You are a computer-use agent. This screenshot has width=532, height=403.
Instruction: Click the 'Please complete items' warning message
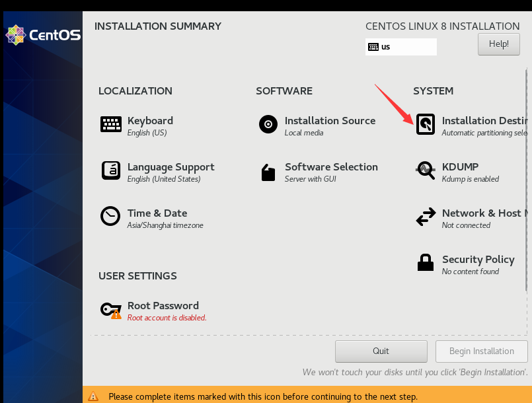pos(263,396)
